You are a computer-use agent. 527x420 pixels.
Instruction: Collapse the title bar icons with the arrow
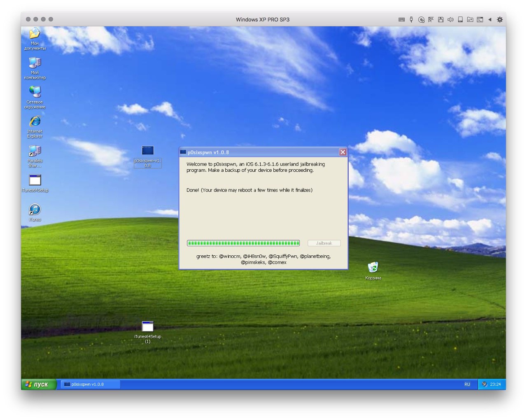click(490, 19)
